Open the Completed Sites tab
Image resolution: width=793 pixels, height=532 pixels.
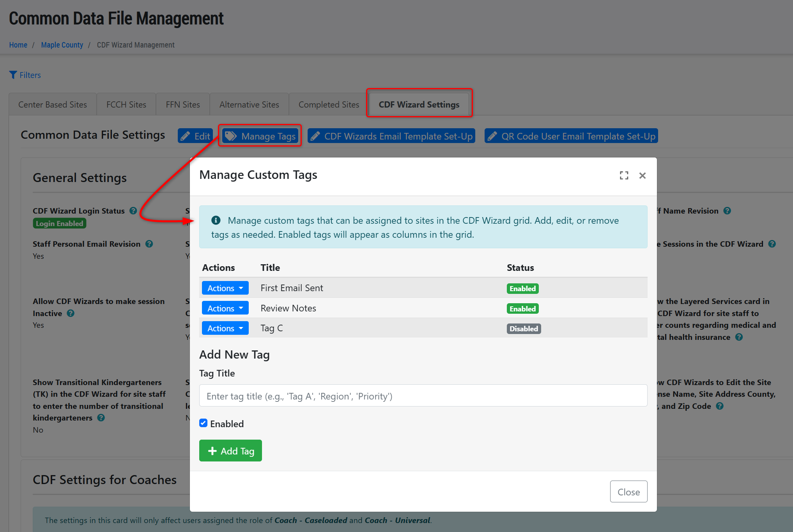click(x=329, y=104)
